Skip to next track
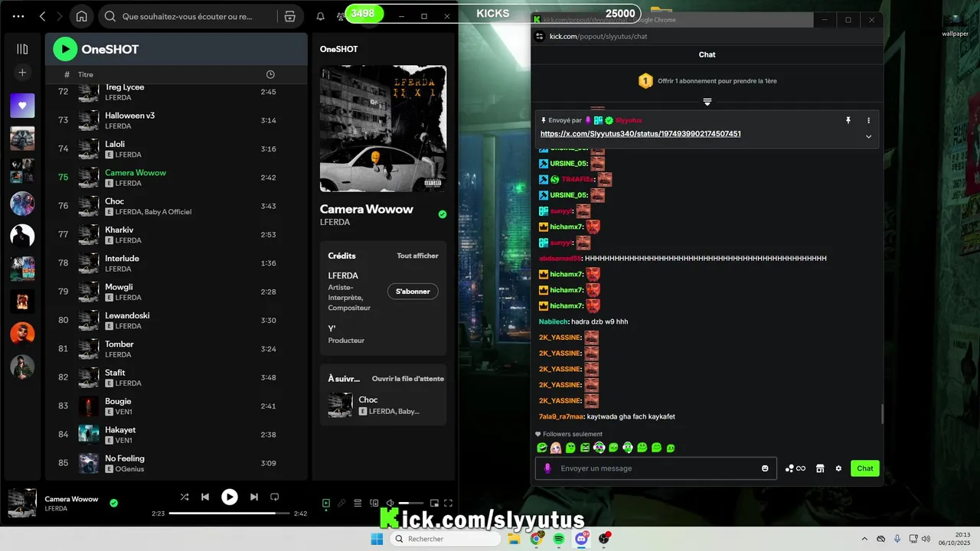980x551 pixels. point(254,497)
